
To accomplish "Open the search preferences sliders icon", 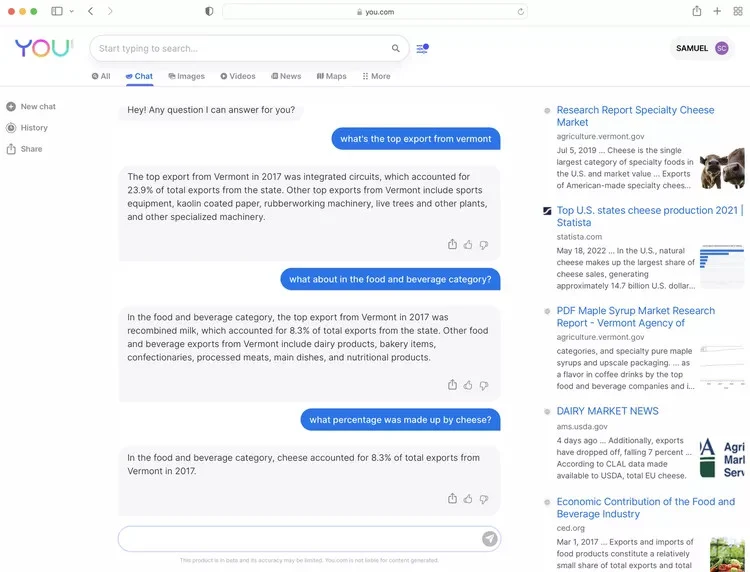I will point(422,48).
